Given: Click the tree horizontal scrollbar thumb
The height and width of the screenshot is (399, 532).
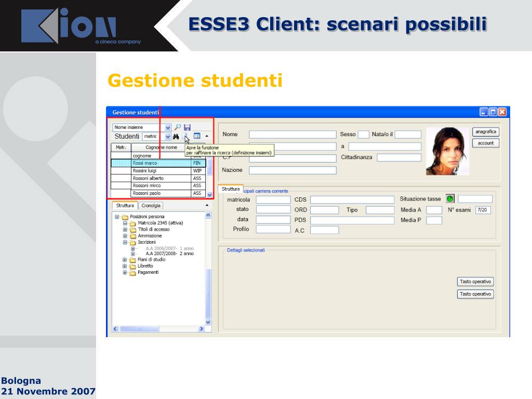Looking at the screenshot, I should [139, 329].
